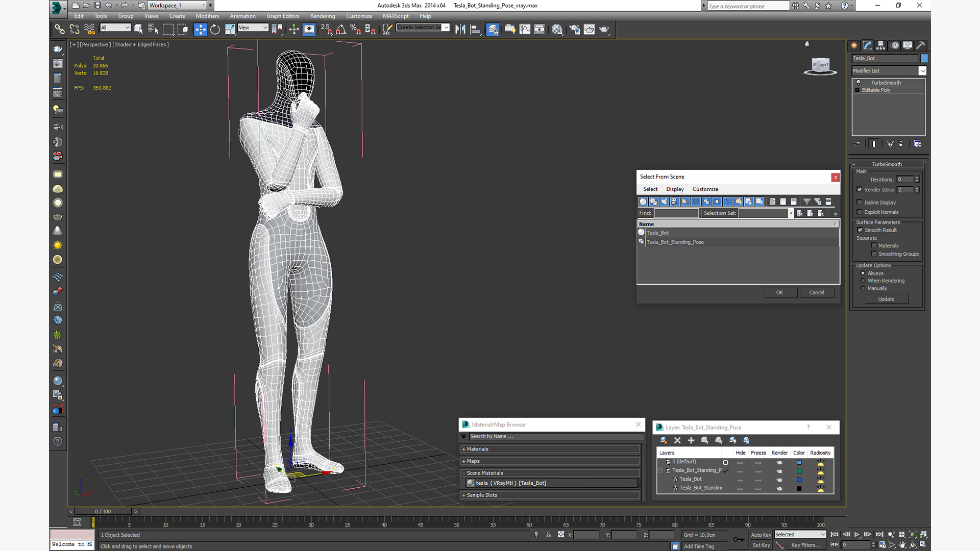Toggle the Render Iters checkbox

point(860,190)
